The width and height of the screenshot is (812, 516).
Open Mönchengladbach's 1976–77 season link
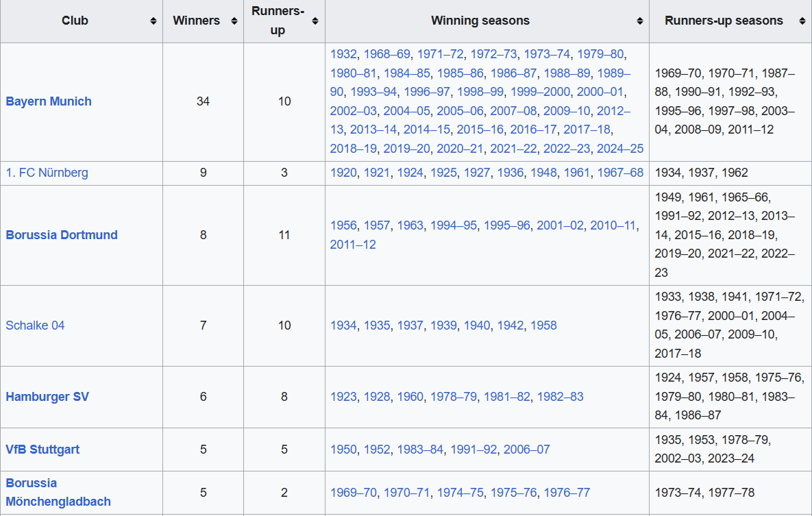pos(567,492)
